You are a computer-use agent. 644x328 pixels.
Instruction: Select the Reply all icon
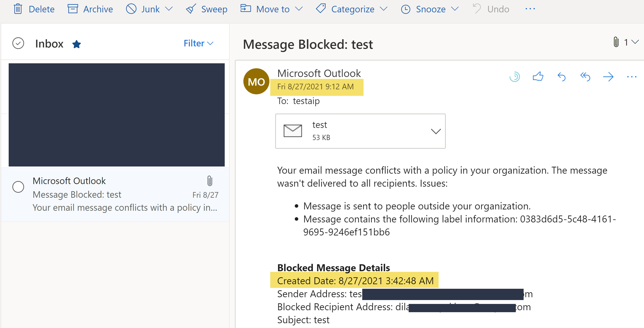point(585,77)
